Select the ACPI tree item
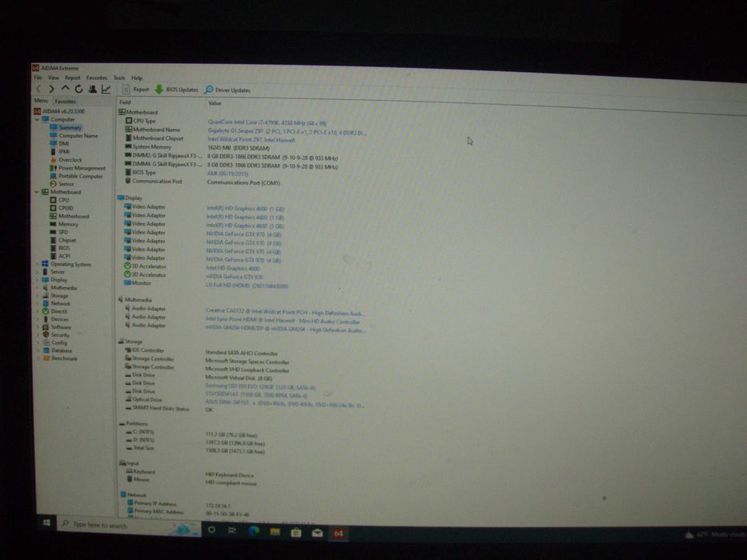Viewport: 747px width, 560px height. coord(64,256)
